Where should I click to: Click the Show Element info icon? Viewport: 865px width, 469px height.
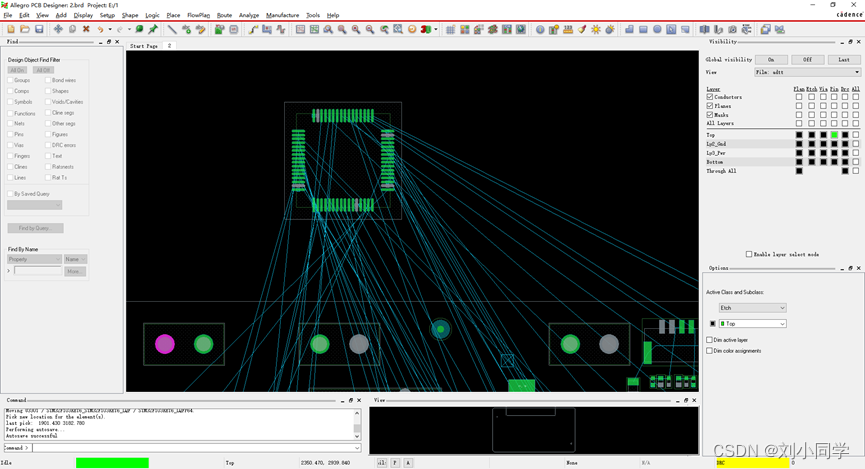[x=540, y=29]
